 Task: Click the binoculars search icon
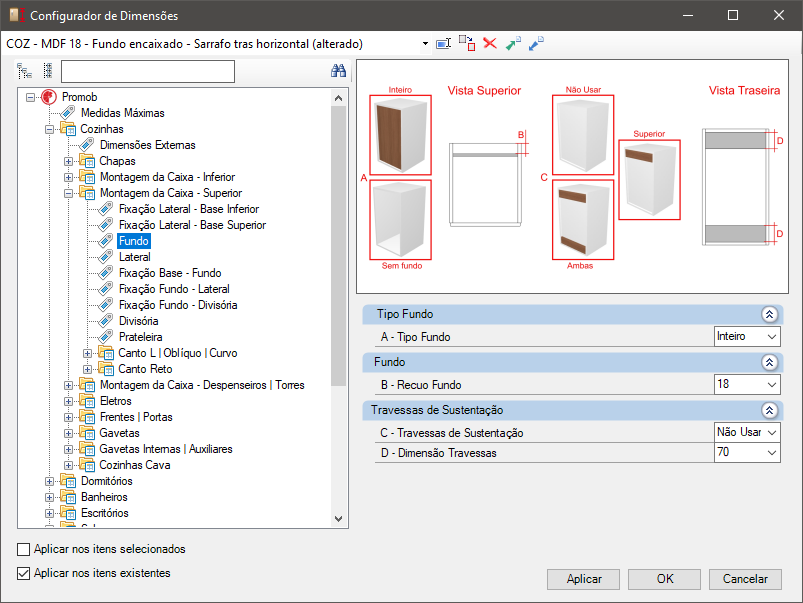click(x=338, y=71)
